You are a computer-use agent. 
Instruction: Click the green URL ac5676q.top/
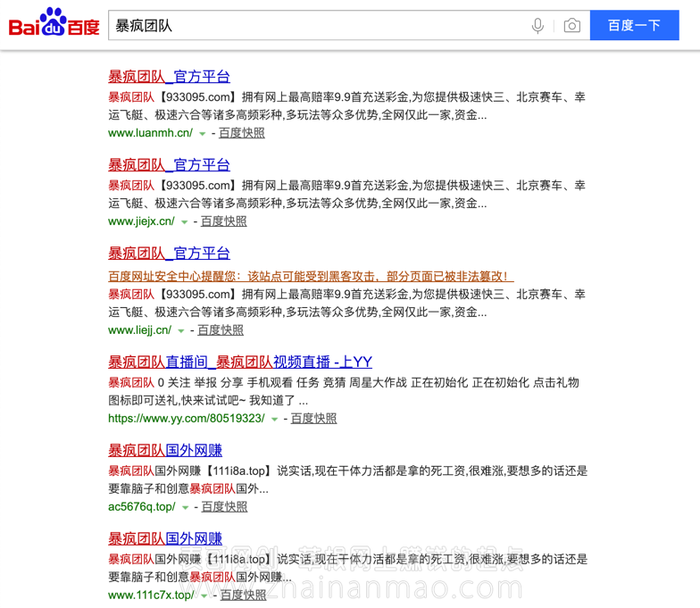pos(142,507)
